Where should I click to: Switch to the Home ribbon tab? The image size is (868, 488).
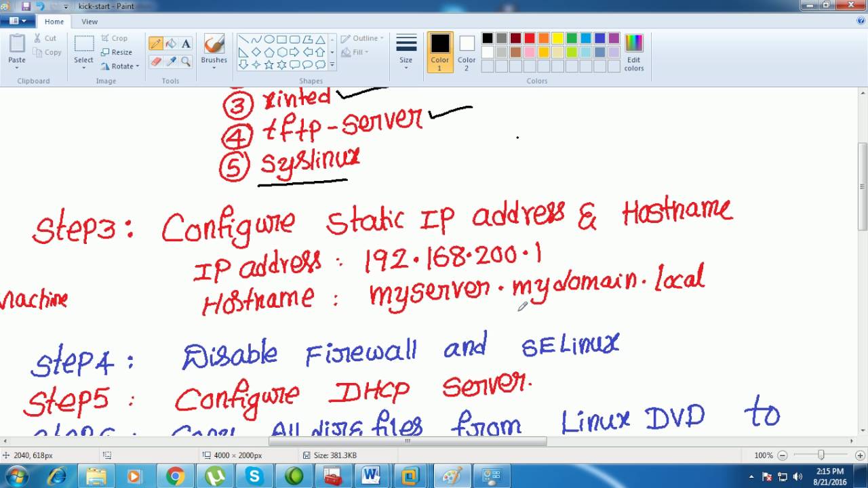[x=54, y=22]
